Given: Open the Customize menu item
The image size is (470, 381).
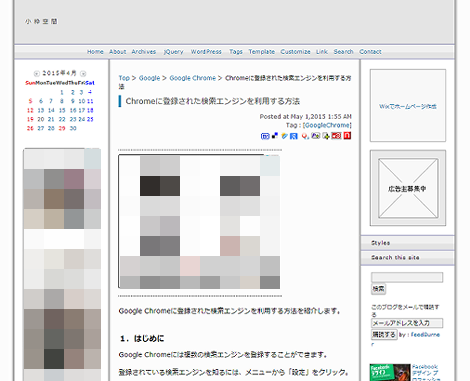Looking at the screenshot, I should pos(295,52).
